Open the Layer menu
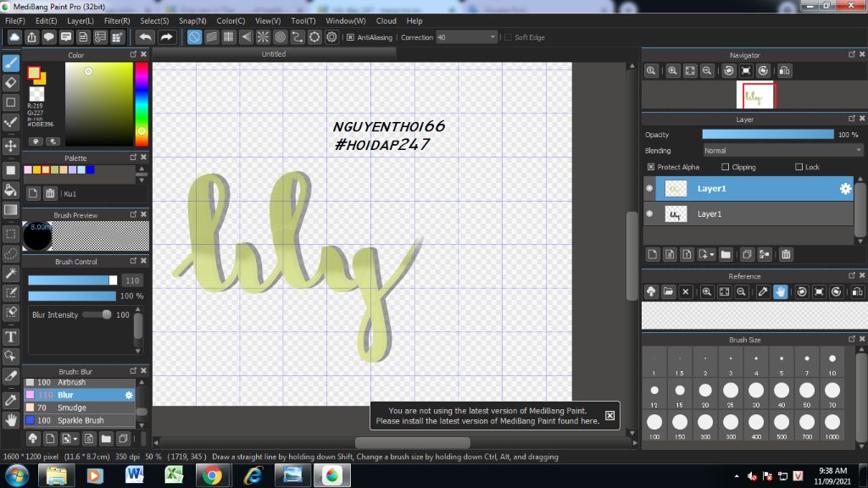868x488 pixels. click(x=81, y=20)
